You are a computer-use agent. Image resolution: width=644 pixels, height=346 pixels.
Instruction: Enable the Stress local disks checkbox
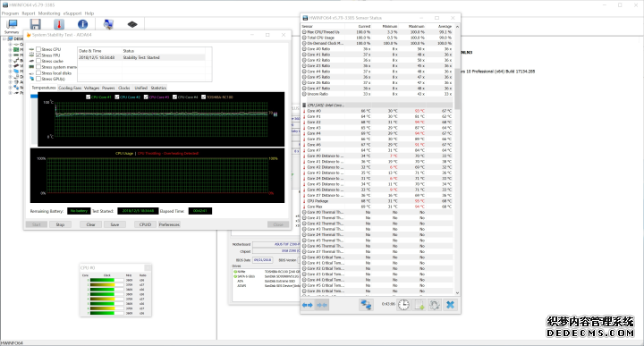[x=38, y=73]
